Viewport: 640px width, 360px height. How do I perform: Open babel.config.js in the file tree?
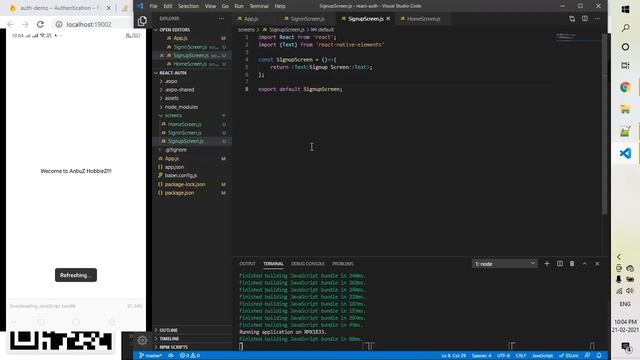181,176
